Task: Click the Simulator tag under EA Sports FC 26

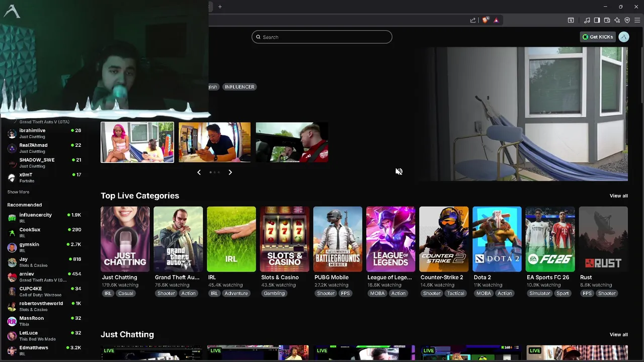Action: tap(540, 293)
